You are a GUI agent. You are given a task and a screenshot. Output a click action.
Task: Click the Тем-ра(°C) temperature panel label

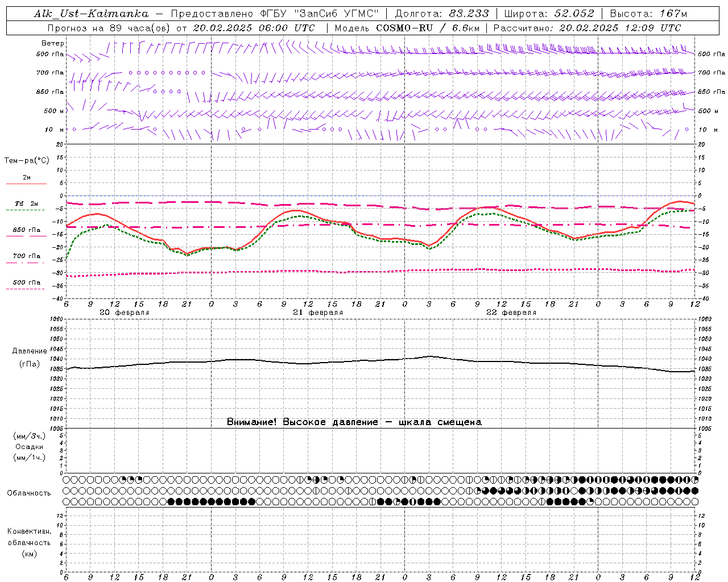pyautogui.click(x=27, y=161)
